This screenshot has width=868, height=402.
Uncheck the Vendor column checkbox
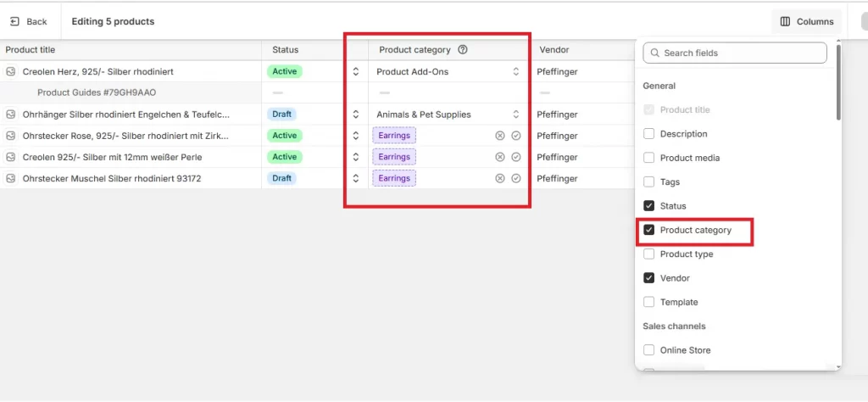pos(648,278)
